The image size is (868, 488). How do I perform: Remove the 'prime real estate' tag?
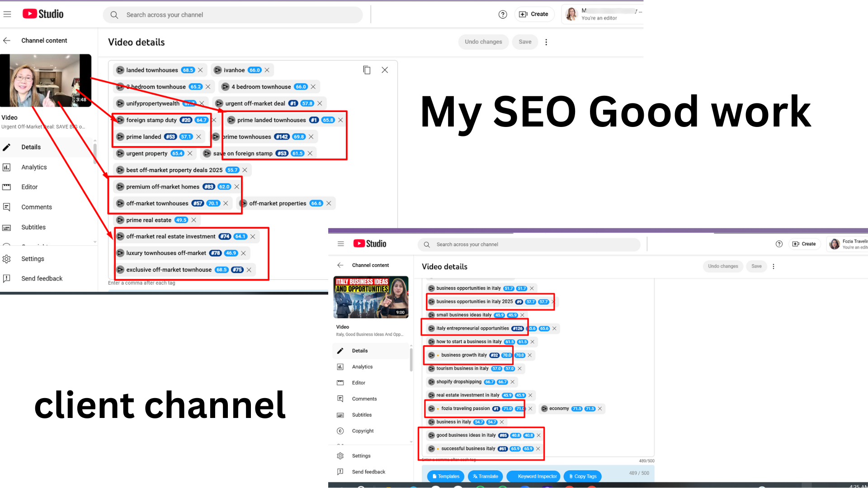point(194,220)
